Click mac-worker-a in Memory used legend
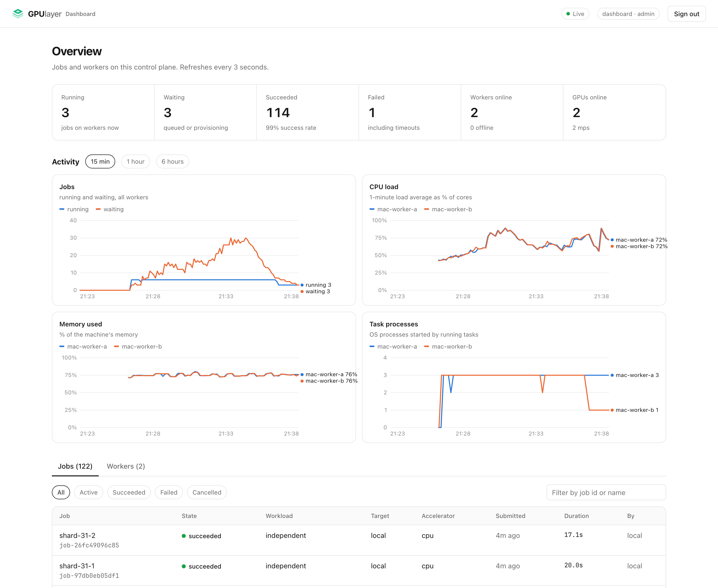718x588 pixels. click(x=83, y=347)
